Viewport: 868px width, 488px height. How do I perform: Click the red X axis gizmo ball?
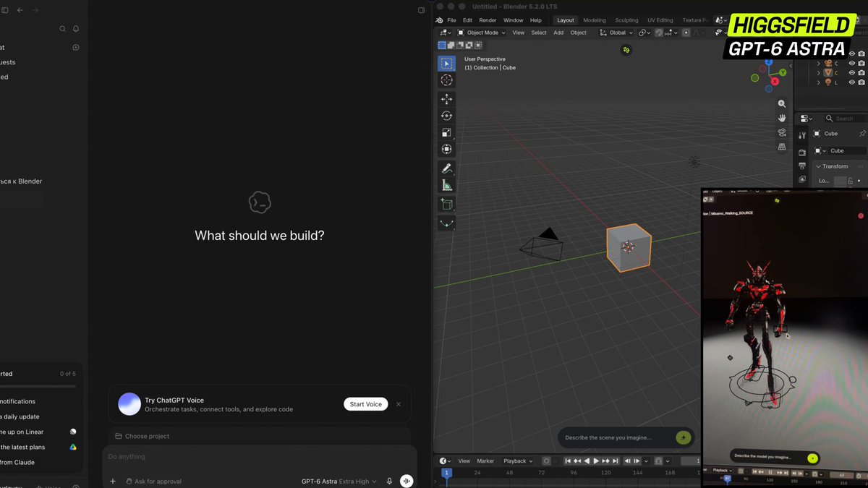[x=775, y=82]
